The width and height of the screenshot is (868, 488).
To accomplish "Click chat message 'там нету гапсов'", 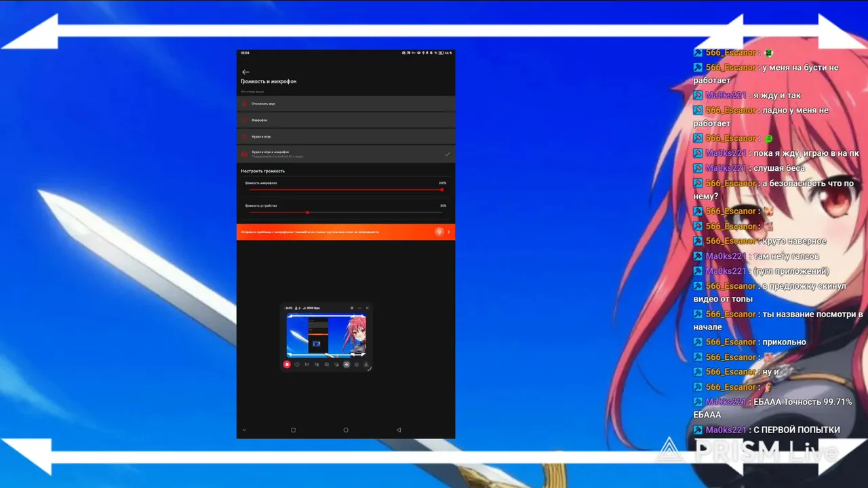I will coord(787,256).
